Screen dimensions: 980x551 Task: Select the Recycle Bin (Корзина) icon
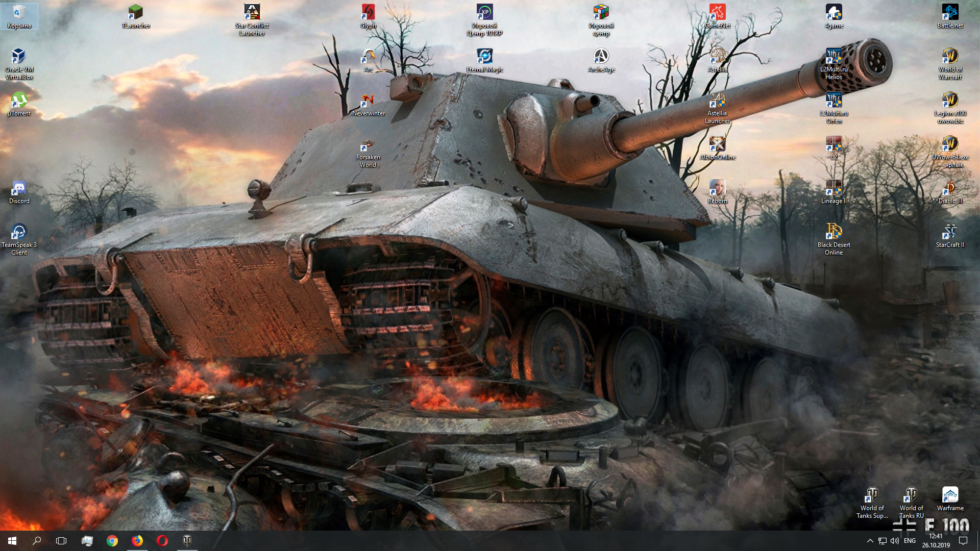[19, 15]
